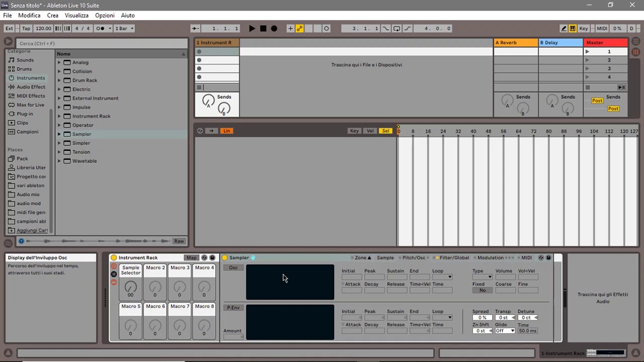This screenshot has height=362, width=644.
Task: Expand the Collision instrument folder
Action: (59, 71)
